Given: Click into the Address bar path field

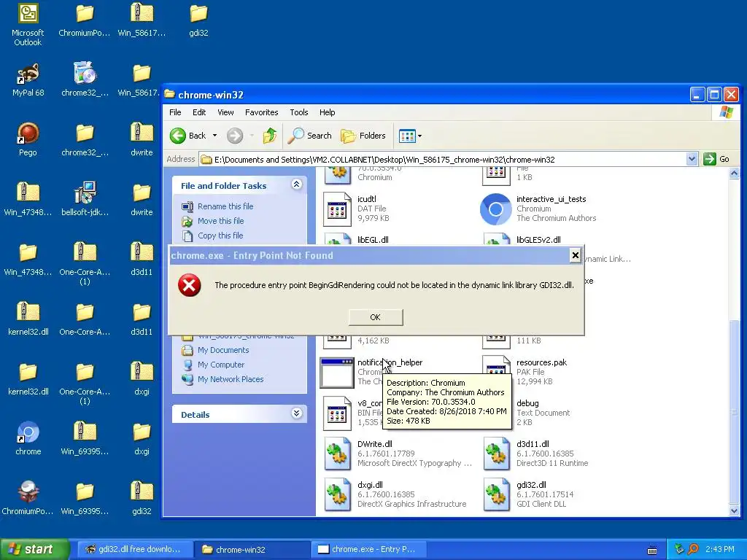Looking at the screenshot, I should [x=443, y=160].
